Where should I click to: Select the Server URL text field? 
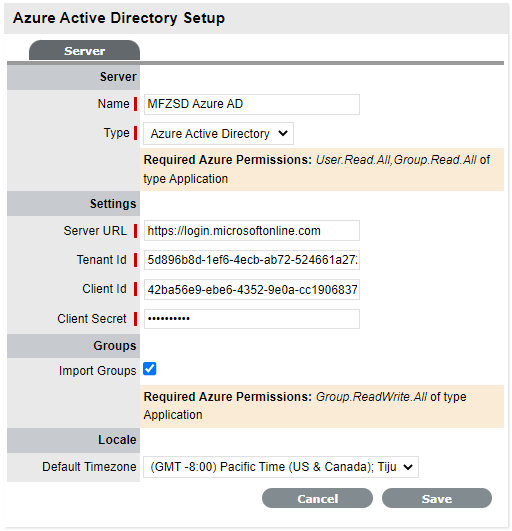coord(252,231)
